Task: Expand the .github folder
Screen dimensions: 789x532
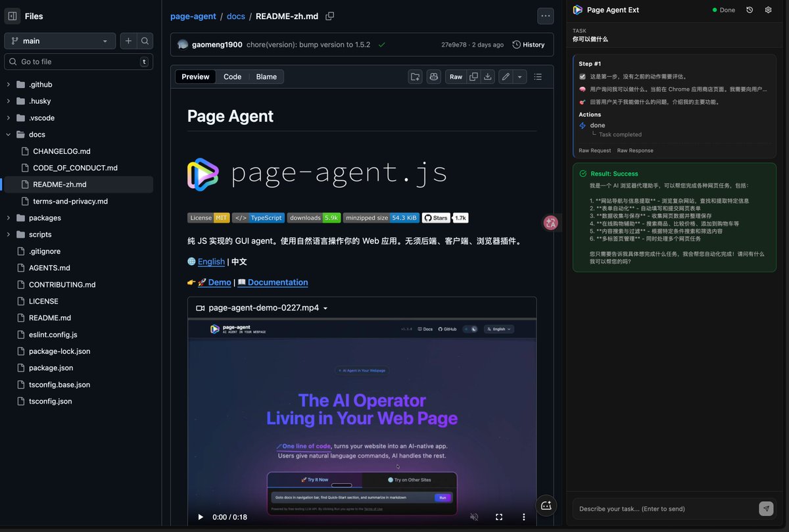Action: click(40, 85)
